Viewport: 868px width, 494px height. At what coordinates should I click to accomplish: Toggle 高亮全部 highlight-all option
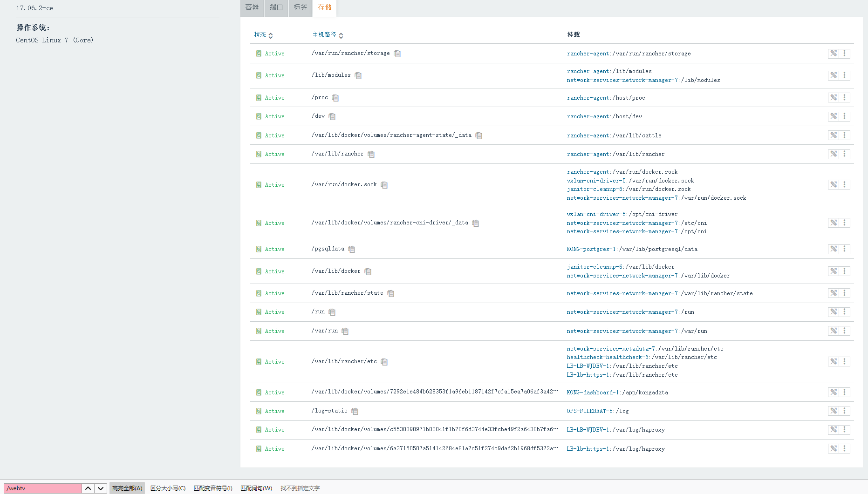[x=127, y=488]
